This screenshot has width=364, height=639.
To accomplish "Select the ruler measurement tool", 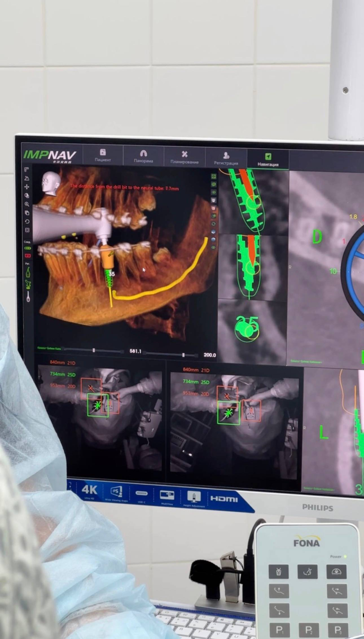I will [x=27, y=170].
